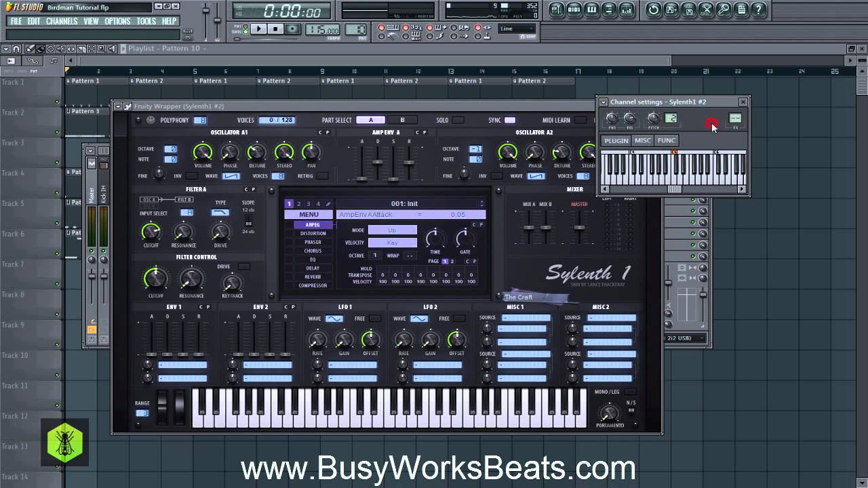
Task: Toggle the Mono/Leg switch
Action: 630,392
